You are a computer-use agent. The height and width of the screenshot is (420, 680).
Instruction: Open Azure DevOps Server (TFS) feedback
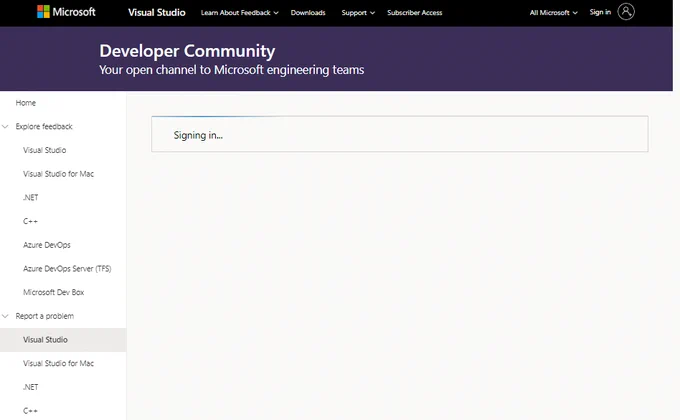67,269
